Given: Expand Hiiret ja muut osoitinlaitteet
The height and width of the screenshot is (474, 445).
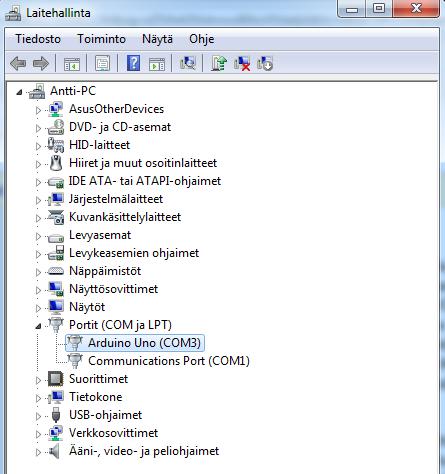Looking at the screenshot, I should pyautogui.click(x=38, y=164).
